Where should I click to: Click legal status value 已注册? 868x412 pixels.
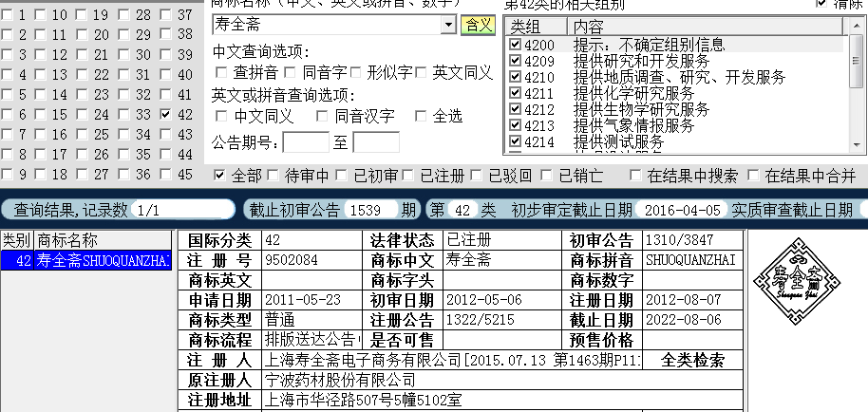click(x=468, y=240)
